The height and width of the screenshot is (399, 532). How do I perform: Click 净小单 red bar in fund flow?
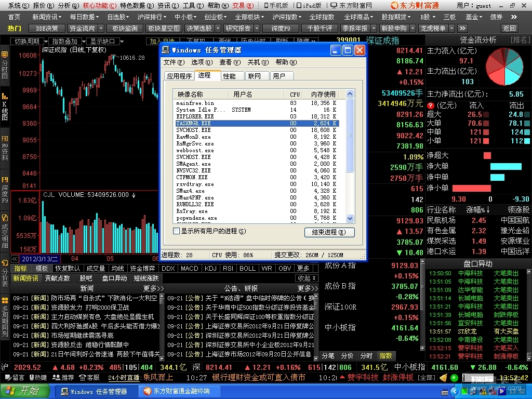click(x=471, y=188)
